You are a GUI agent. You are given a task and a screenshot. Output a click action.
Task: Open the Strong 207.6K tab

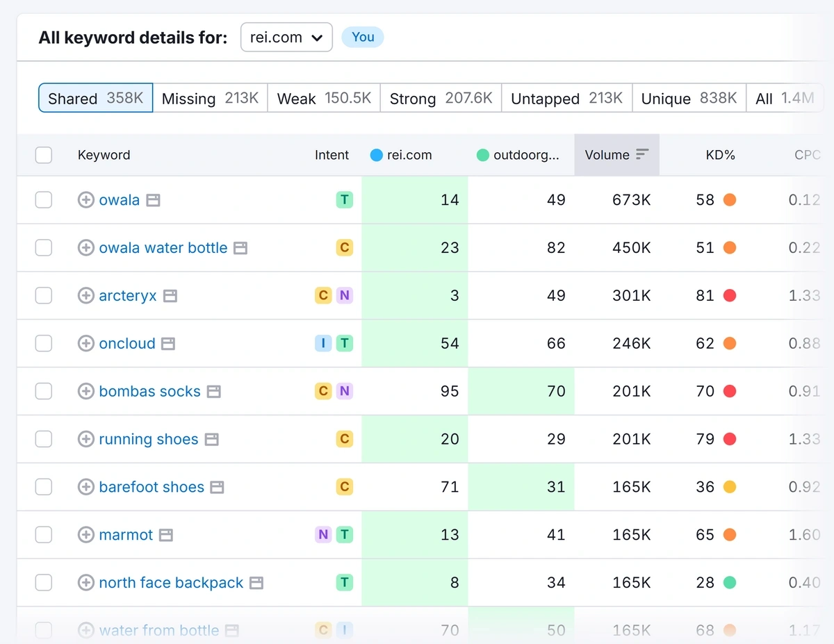[441, 98]
